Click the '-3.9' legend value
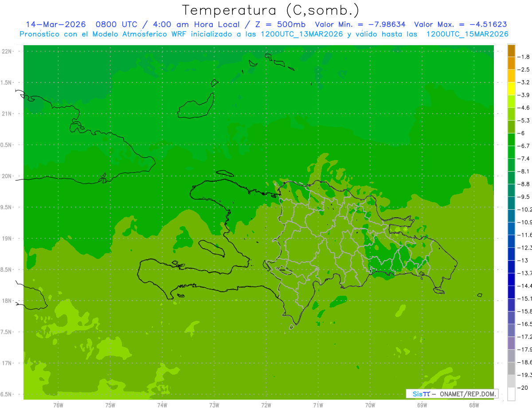This screenshot has width=532, height=411. point(524,95)
